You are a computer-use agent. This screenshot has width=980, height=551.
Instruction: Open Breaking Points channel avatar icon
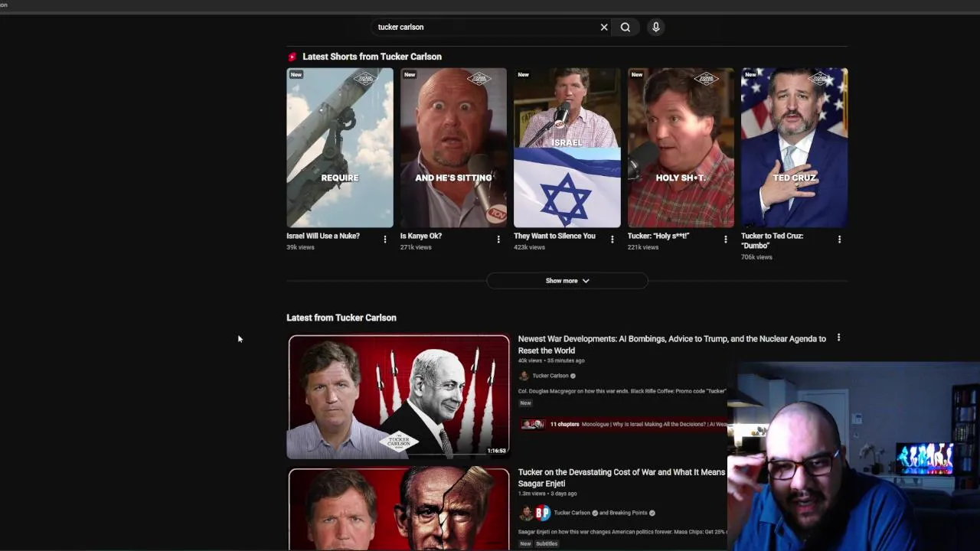coord(542,513)
